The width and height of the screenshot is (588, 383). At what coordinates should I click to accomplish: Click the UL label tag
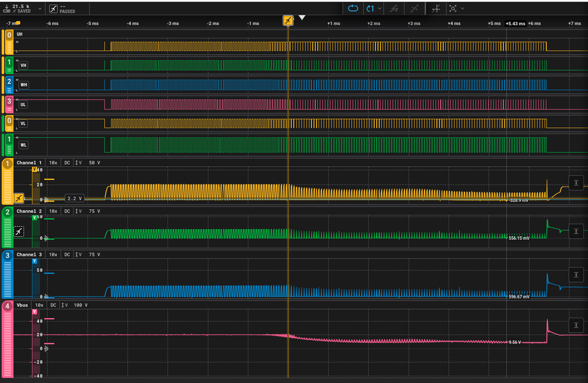coord(24,104)
